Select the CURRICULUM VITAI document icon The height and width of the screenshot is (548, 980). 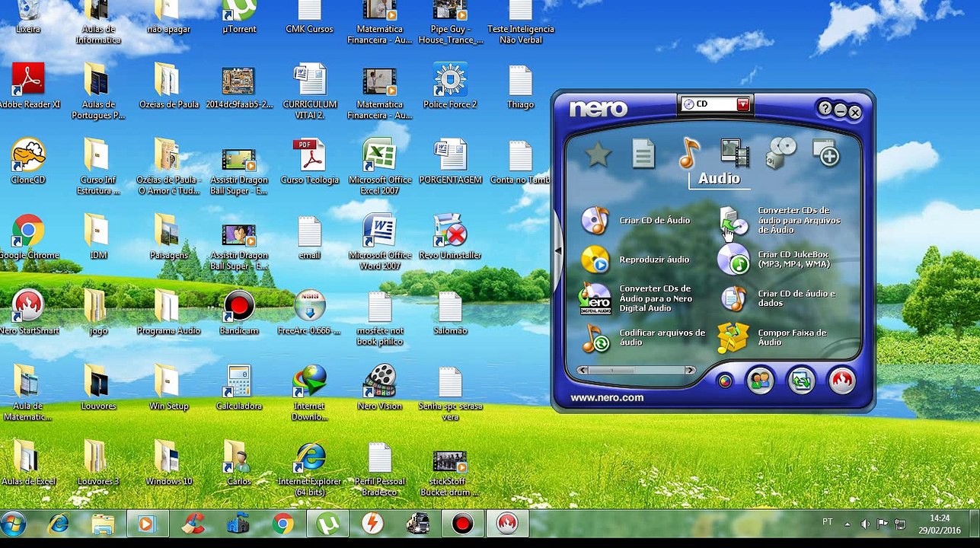coord(310,91)
